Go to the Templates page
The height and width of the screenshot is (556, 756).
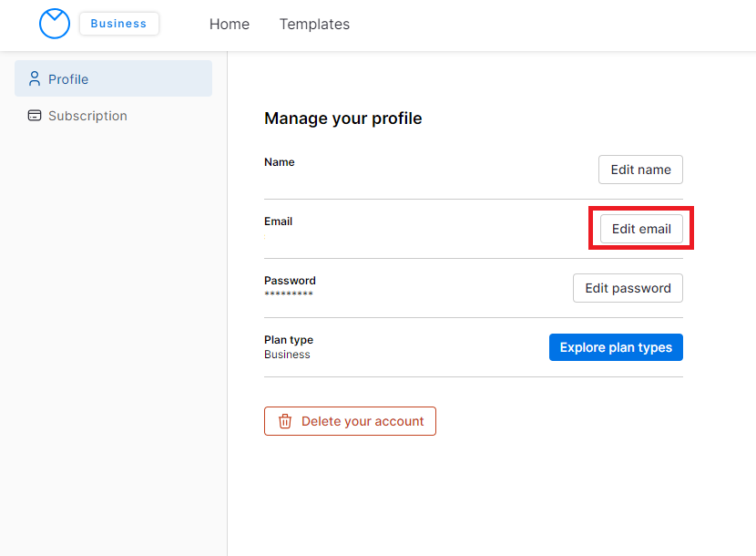(x=314, y=25)
